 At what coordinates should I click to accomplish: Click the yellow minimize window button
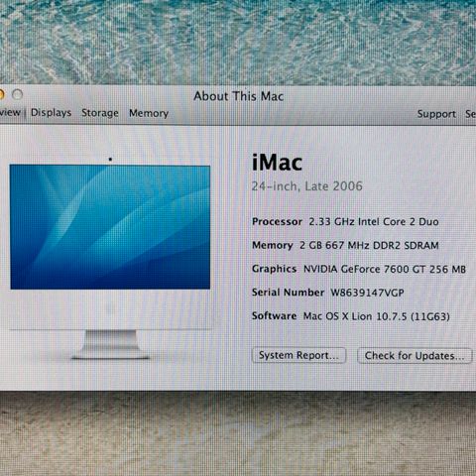[2, 94]
